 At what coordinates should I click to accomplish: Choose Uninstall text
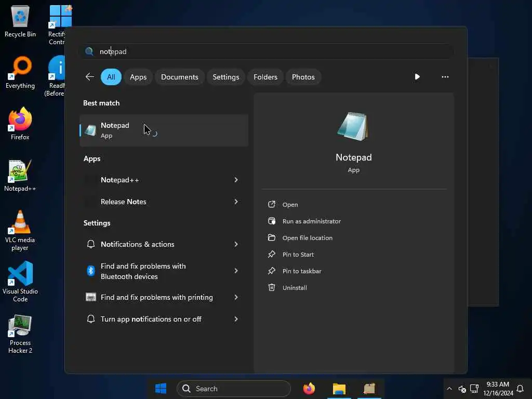click(295, 288)
